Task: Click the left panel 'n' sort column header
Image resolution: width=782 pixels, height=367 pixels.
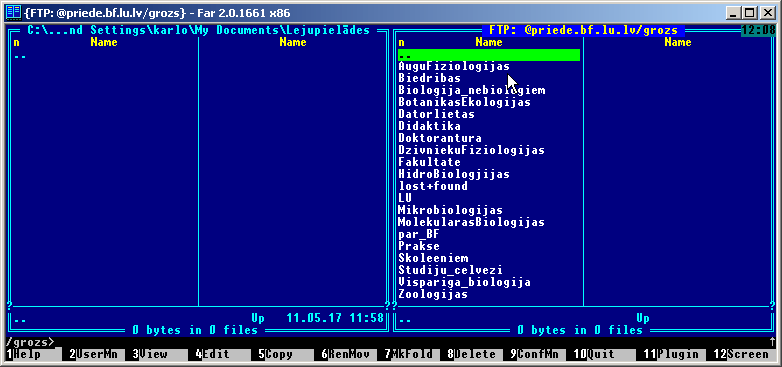Action: 16,42
